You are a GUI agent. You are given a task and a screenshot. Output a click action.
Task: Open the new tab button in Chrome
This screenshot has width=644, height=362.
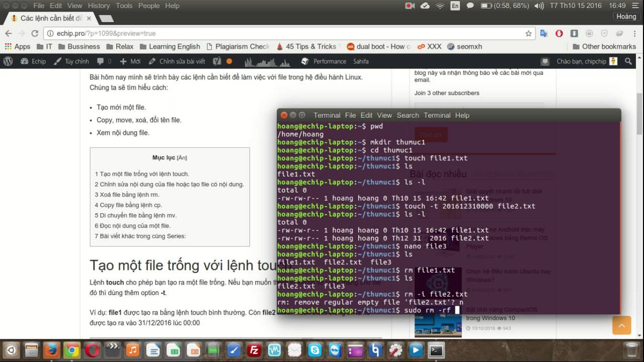[x=106, y=19]
